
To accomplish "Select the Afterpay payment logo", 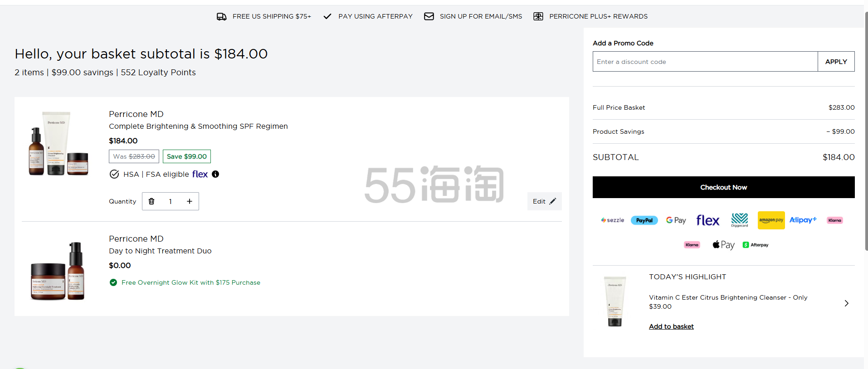I will tap(756, 245).
